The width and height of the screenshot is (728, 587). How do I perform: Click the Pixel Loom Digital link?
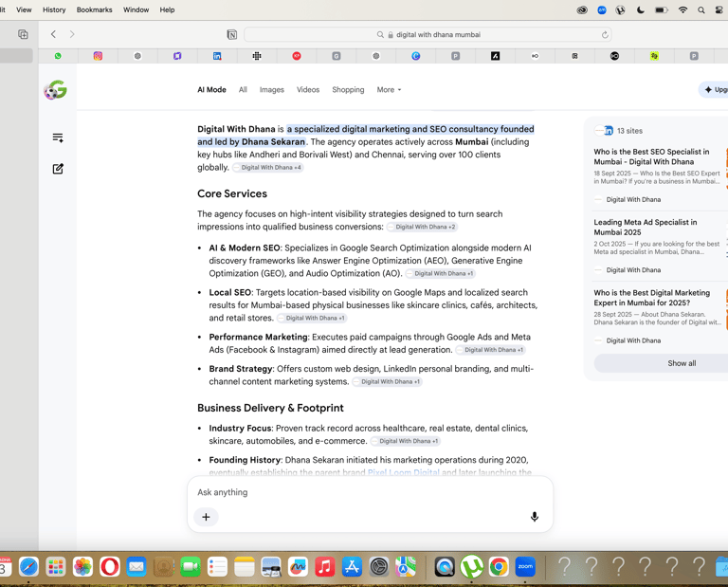point(404,472)
